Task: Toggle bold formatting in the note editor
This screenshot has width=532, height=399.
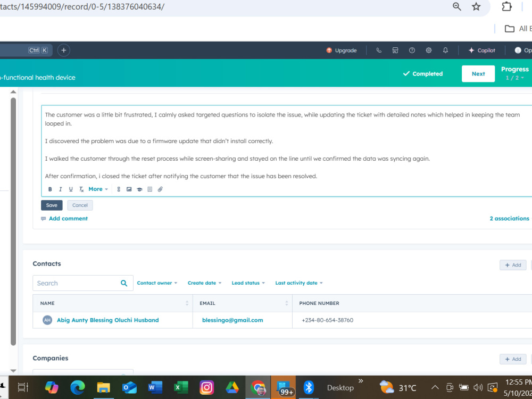Action: [50, 189]
